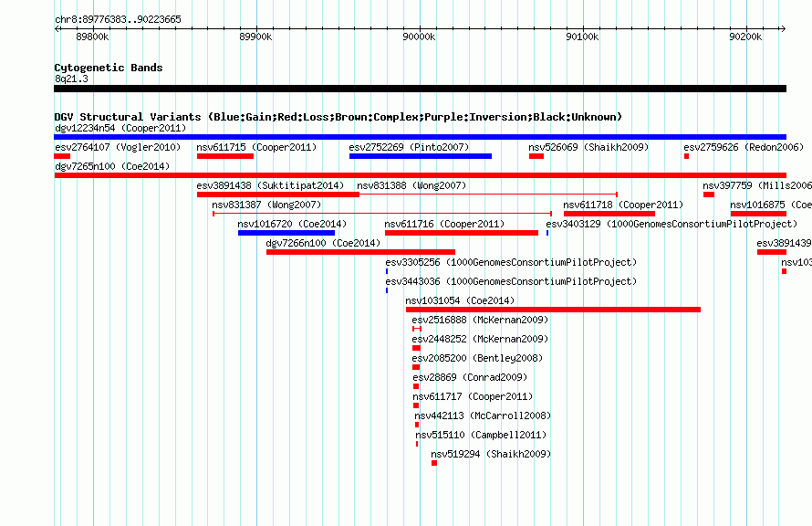The height and width of the screenshot is (526, 812).
Task: Select the blue dgv12234n54 gain bar
Action: 420,137
